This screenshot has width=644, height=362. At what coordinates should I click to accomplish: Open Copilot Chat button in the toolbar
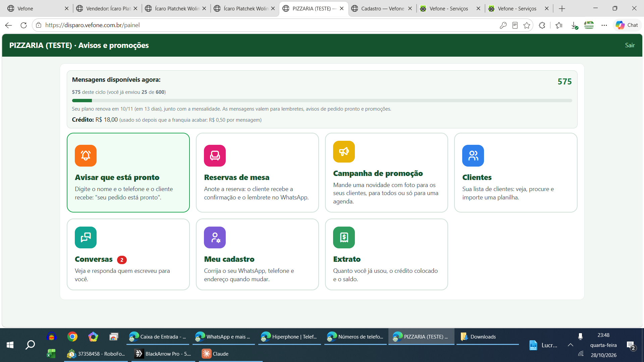pyautogui.click(x=627, y=25)
